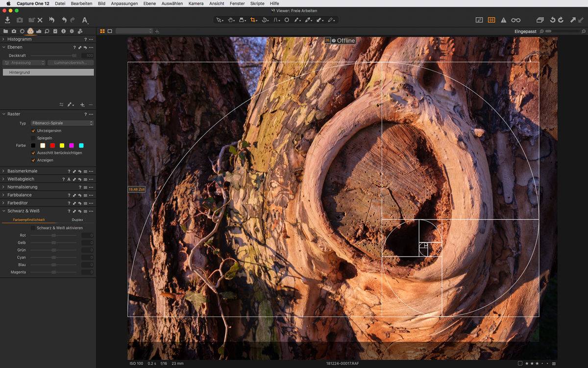Select the Crop cursor tool
Screen dimensions: 588x368
tap(254, 20)
